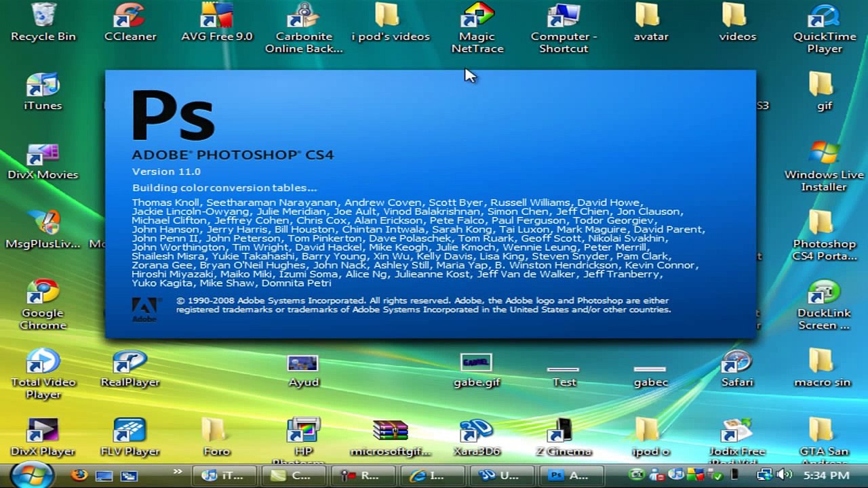Screen dimensions: 868x488
Task: Click the DuckLink Screen desktop icon
Action: point(825,304)
